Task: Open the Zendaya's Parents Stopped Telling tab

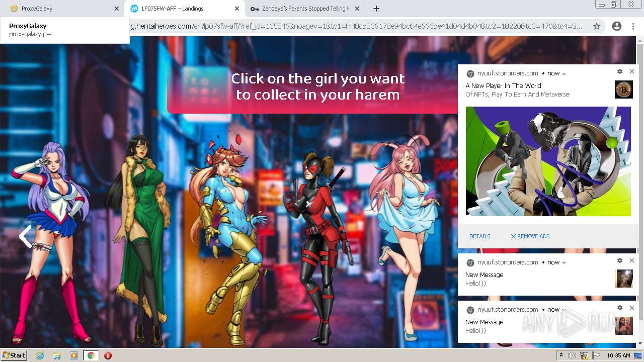Action: pyautogui.click(x=305, y=9)
